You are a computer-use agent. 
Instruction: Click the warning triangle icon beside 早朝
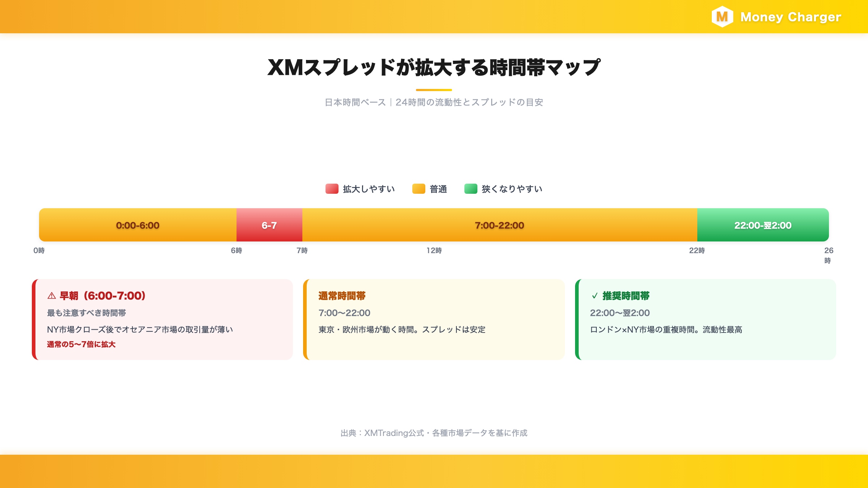click(x=52, y=296)
